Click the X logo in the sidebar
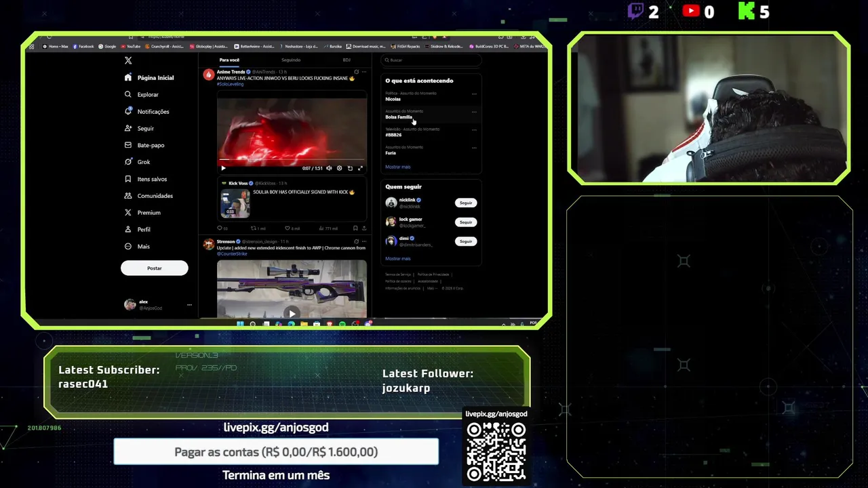The image size is (868, 488). [x=128, y=60]
